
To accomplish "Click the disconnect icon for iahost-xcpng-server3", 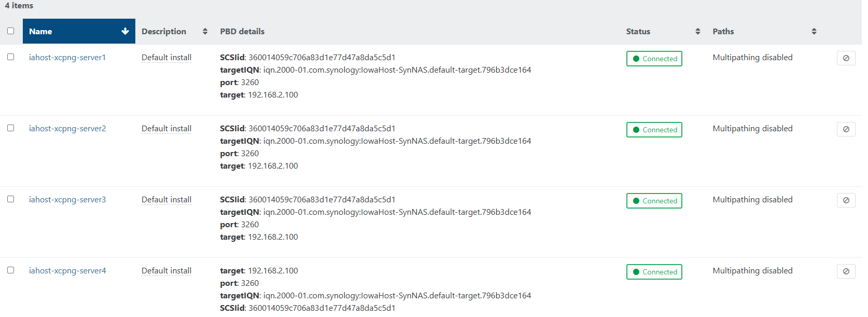I will click(x=846, y=200).
